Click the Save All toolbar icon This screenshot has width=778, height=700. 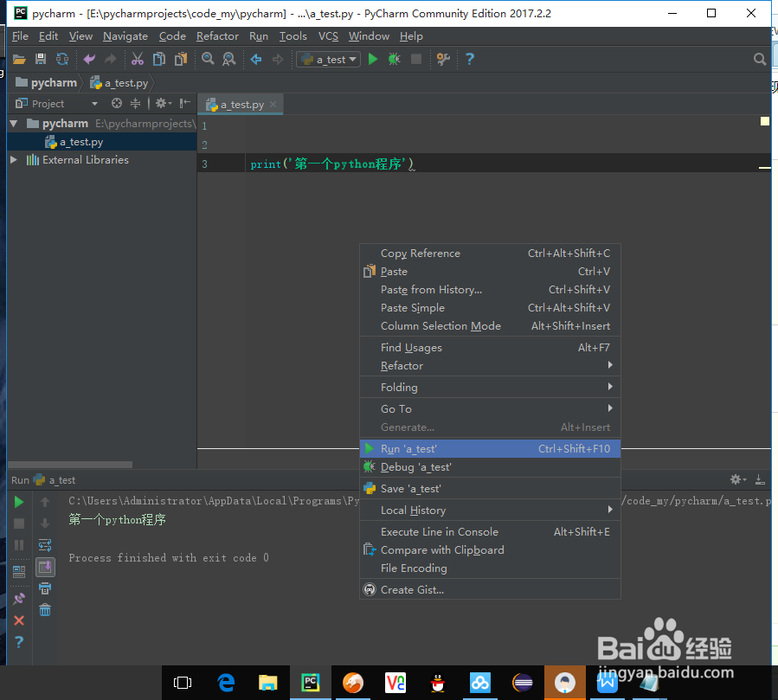[x=41, y=60]
